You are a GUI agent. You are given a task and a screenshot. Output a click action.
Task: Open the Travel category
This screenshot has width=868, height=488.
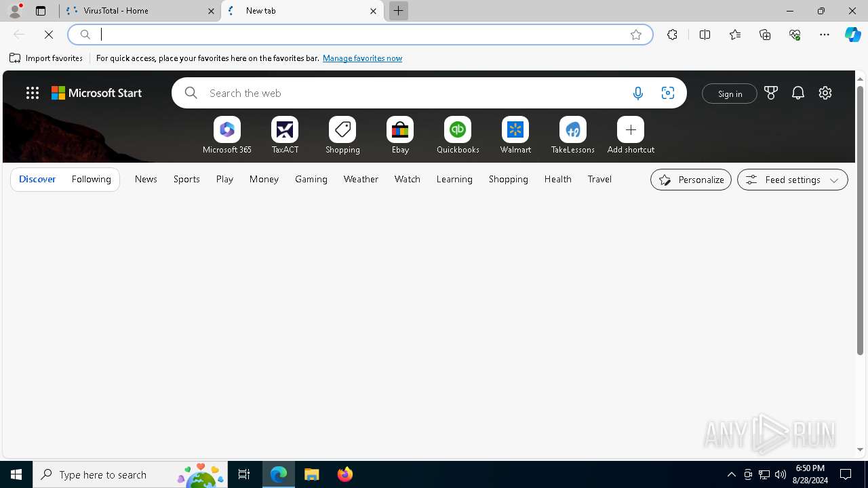[x=599, y=179]
